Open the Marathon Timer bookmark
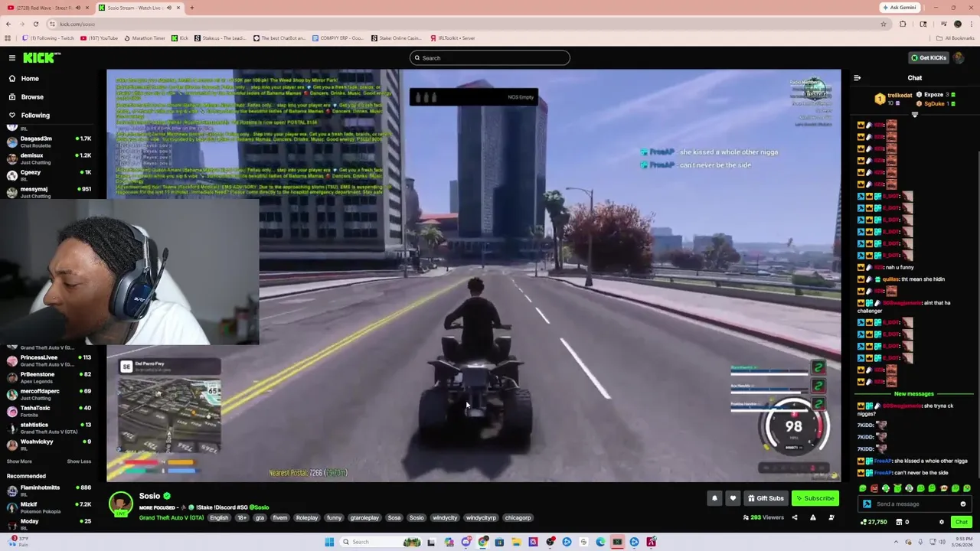Image resolution: width=980 pixels, height=551 pixels. (144, 37)
